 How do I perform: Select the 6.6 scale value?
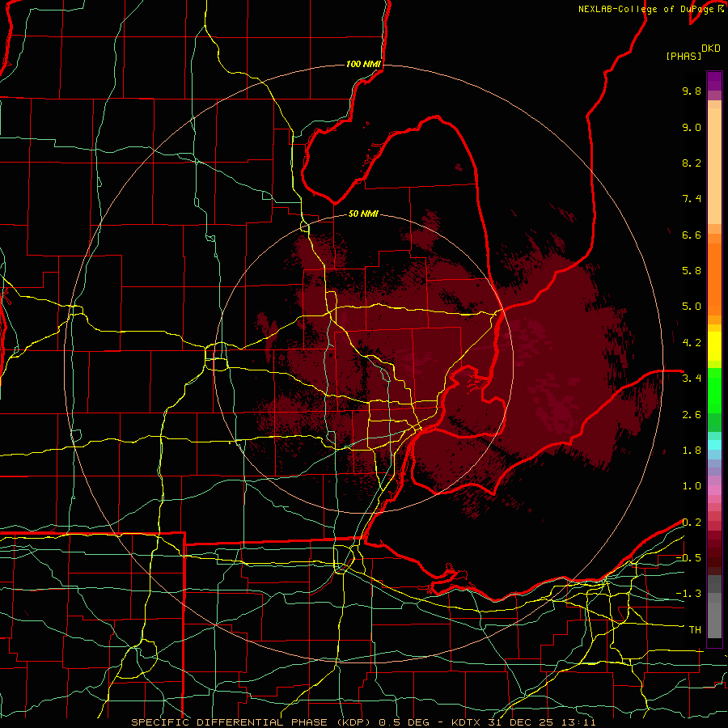[692, 235]
